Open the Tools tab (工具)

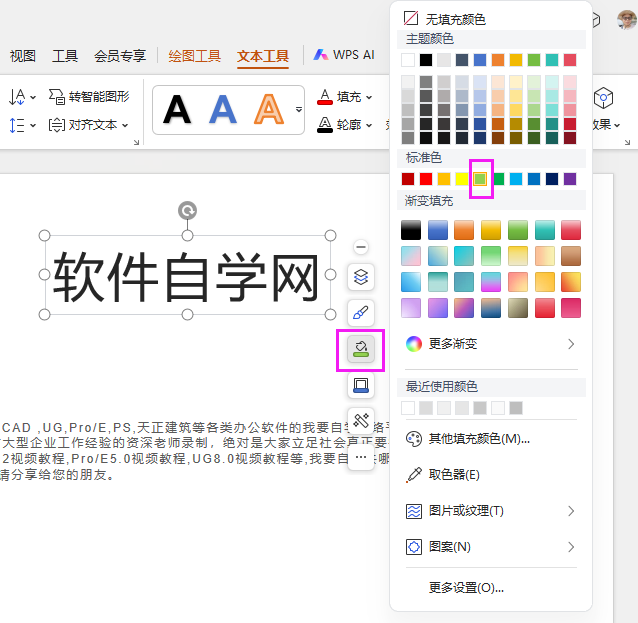pyautogui.click(x=65, y=56)
